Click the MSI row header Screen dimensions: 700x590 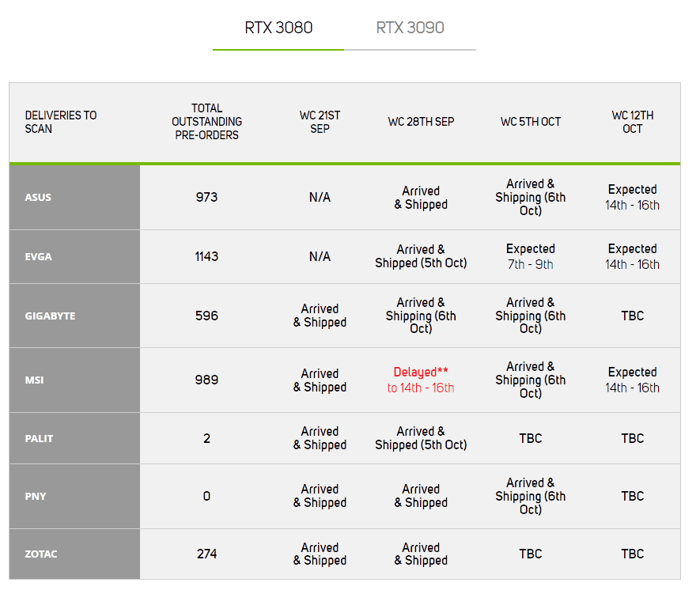[74, 380]
